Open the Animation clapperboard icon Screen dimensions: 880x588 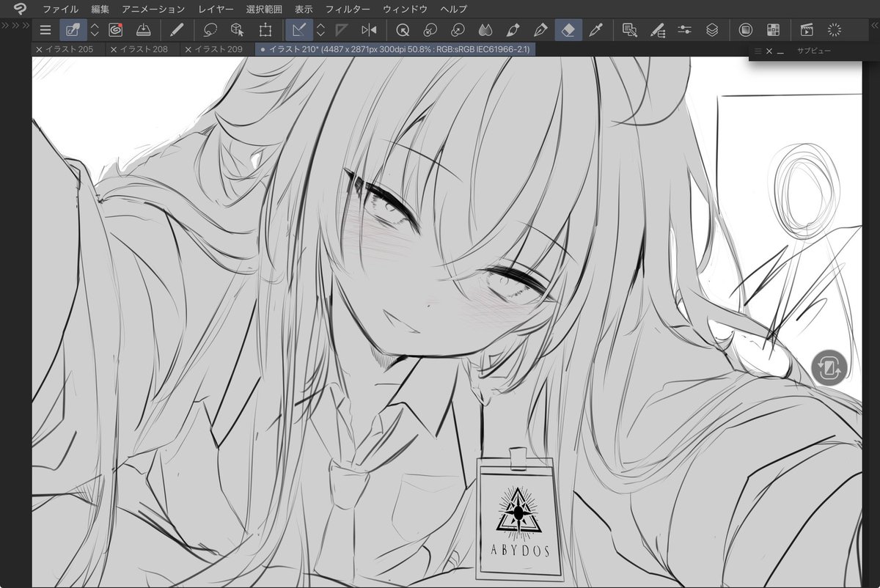(807, 30)
